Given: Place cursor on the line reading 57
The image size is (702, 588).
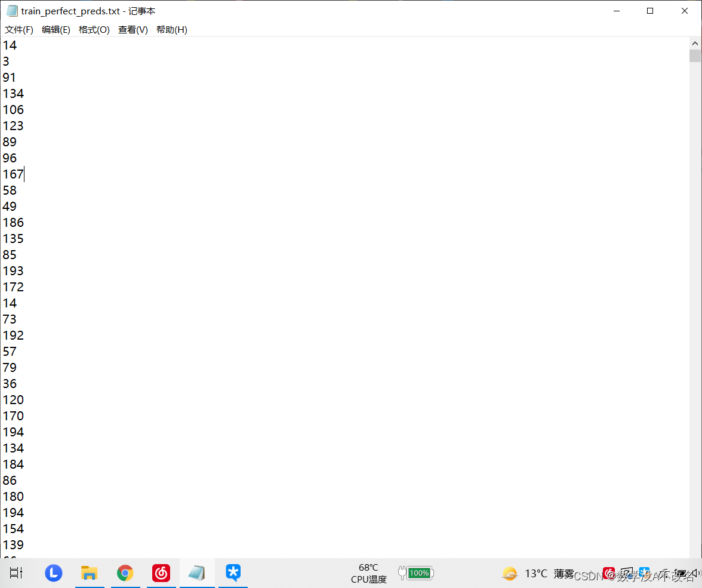Looking at the screenshot, I should [10, 352].
